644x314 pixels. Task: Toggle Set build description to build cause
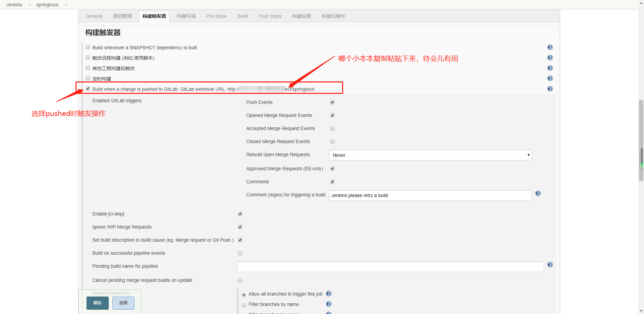point(240,240)
